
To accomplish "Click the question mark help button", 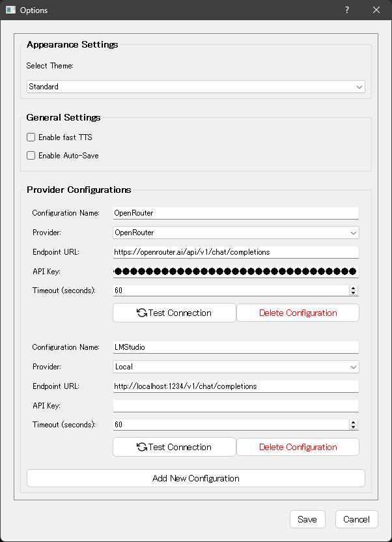I will (x=347, y=10).
